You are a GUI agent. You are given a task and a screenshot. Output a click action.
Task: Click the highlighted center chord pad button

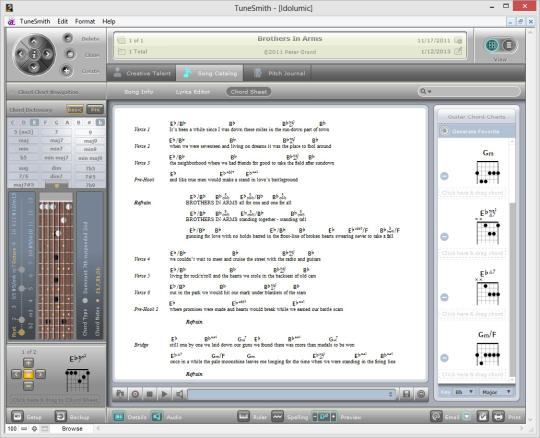(x=28, y=374)
